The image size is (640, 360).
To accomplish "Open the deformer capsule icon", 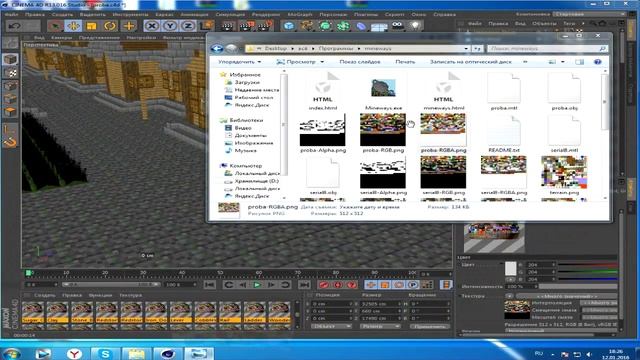I will pyautogui.click(x=361, y=26).
